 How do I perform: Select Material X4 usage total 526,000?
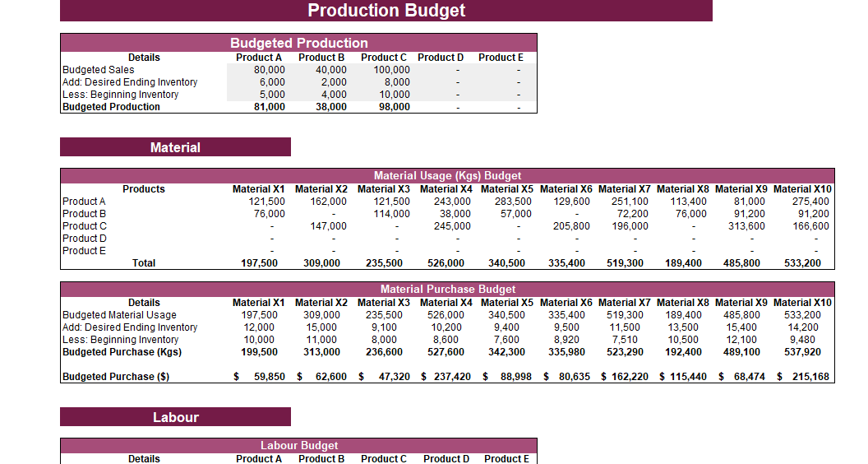click(x=446, y=263)
